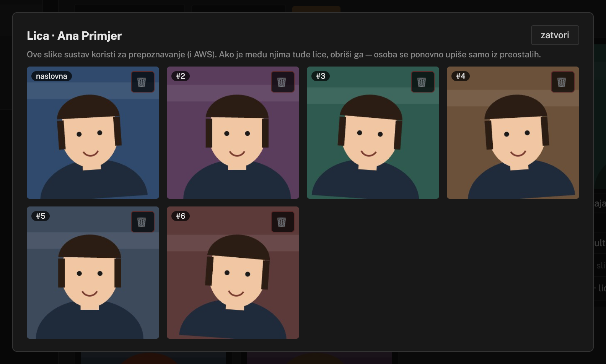
Task: Close the dialog with zatvori button
Action: [x=555, y=35]
